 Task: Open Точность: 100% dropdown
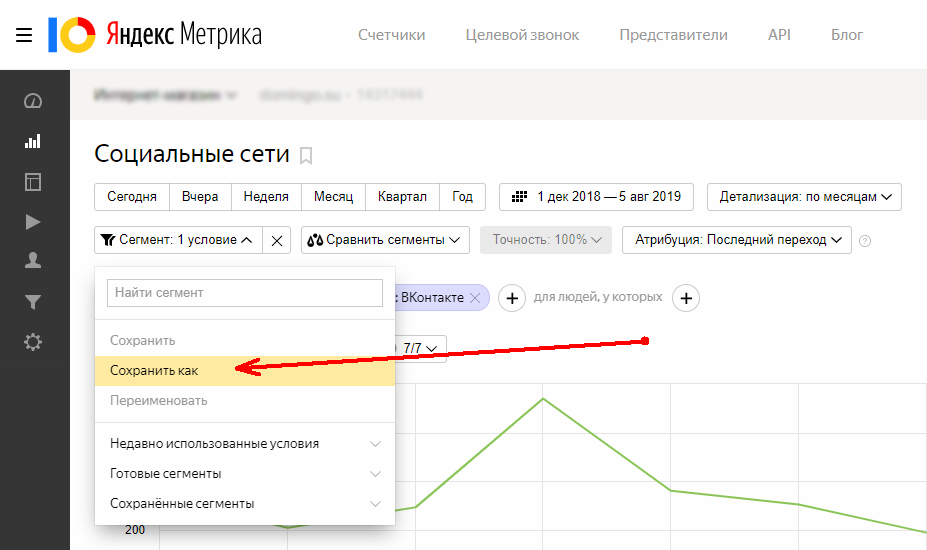point(546,240)
